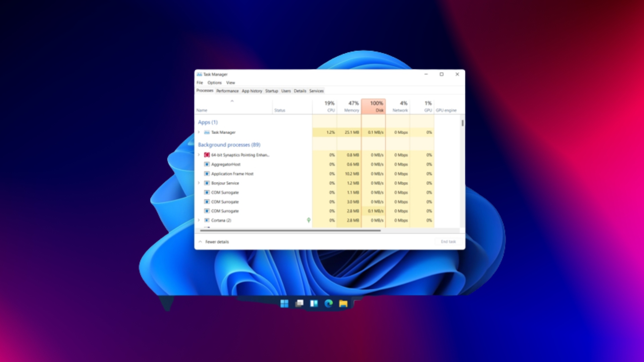Click the Task Manager app row icon
644x362 pixels.
[207, 132]
